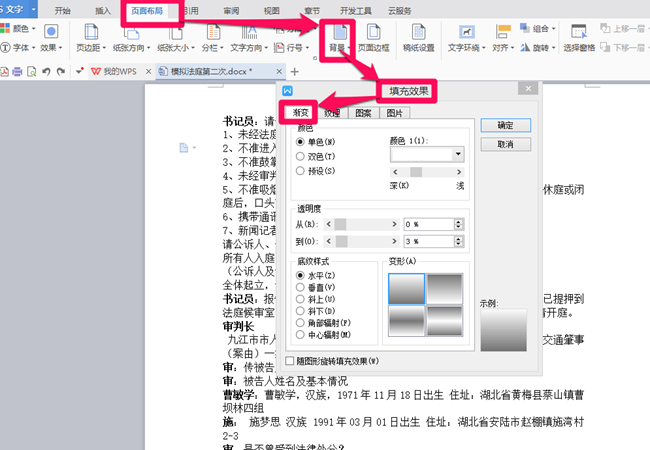650x450 pixels.
Task: Choose the top-left gradient variant thumbnail
Action: coord(407,289)
